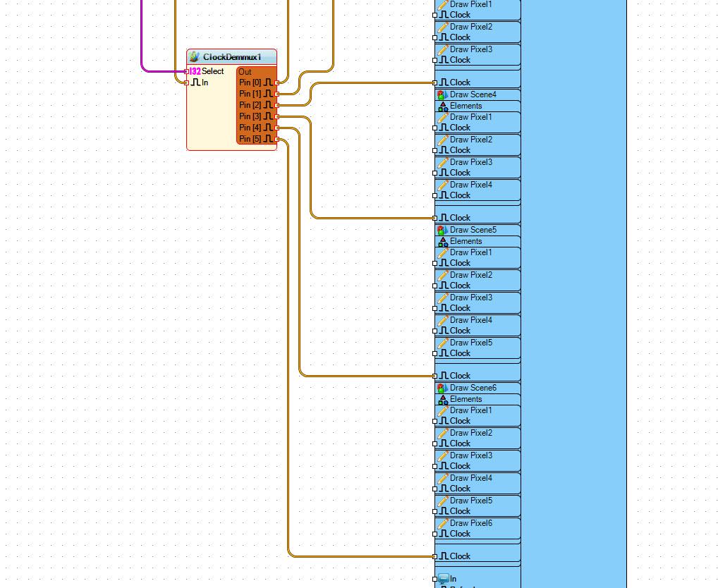Select the Draw Scene4 traffic-light icon
718x588 pixels.
click(x=442, y=94)
